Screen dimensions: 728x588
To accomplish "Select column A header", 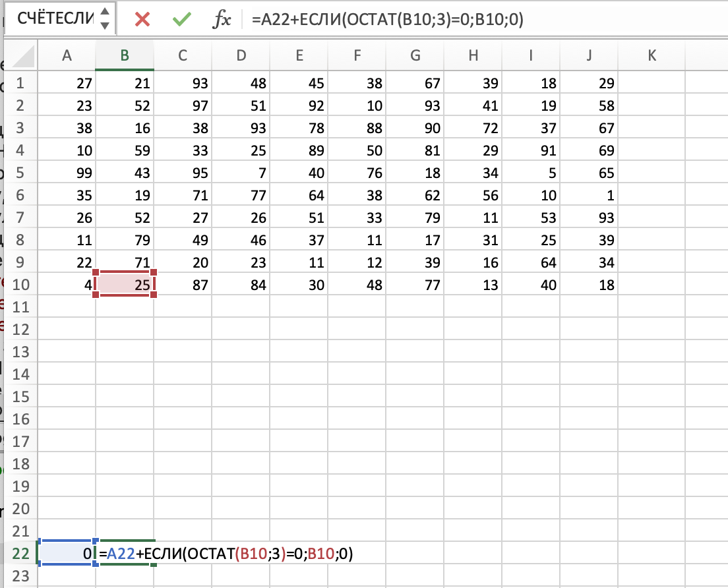I will click(67, 56).
